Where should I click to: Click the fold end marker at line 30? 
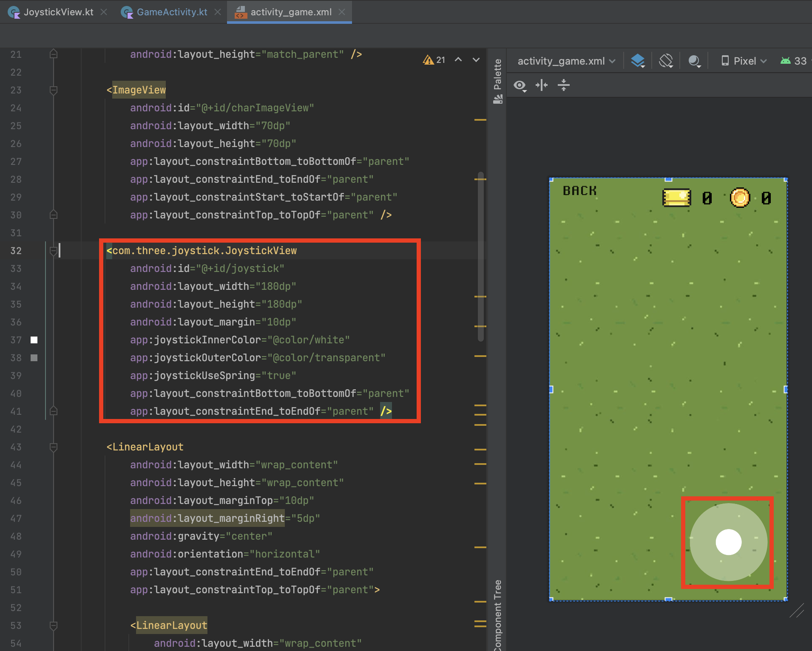[54, 215]
